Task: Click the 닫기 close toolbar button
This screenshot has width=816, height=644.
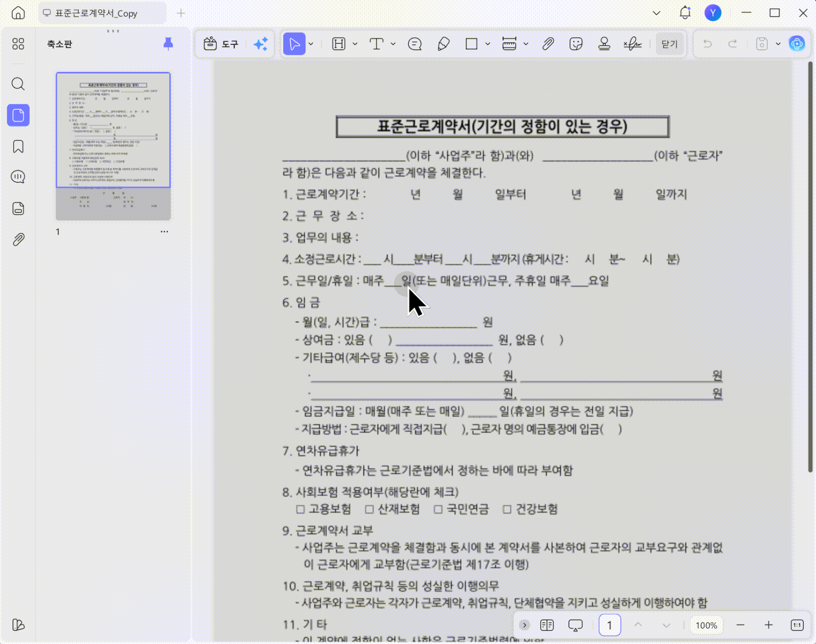Action: point(670,44)
